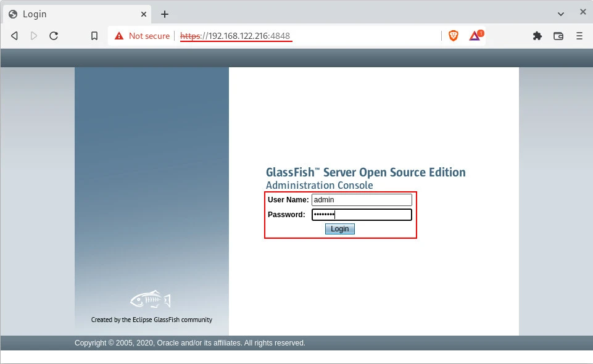
Task: Click the GlassFish fish logo
Action: (151, 300)
